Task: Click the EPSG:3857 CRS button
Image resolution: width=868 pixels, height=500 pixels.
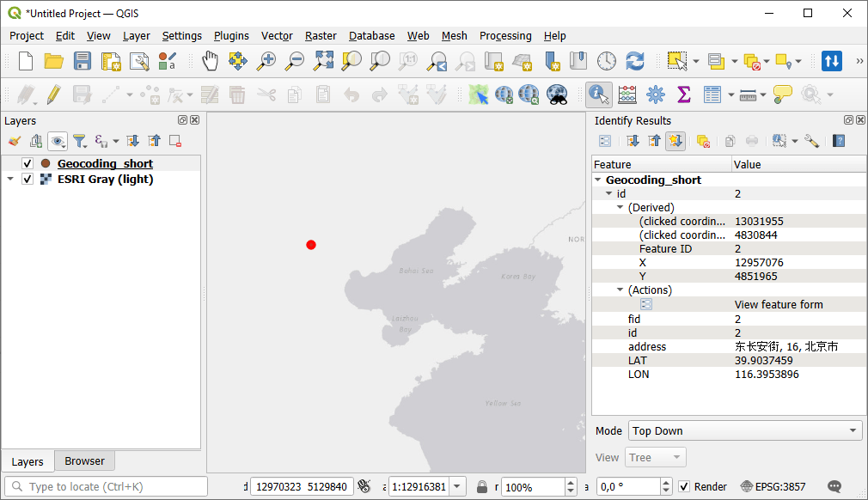Action: pyautogui.click(x=773, y=487)
